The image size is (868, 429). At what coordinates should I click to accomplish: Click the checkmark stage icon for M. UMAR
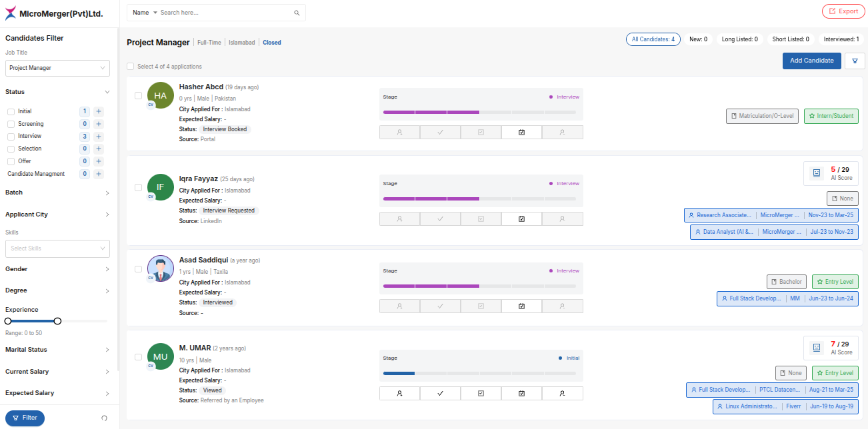tap(440, 393)
